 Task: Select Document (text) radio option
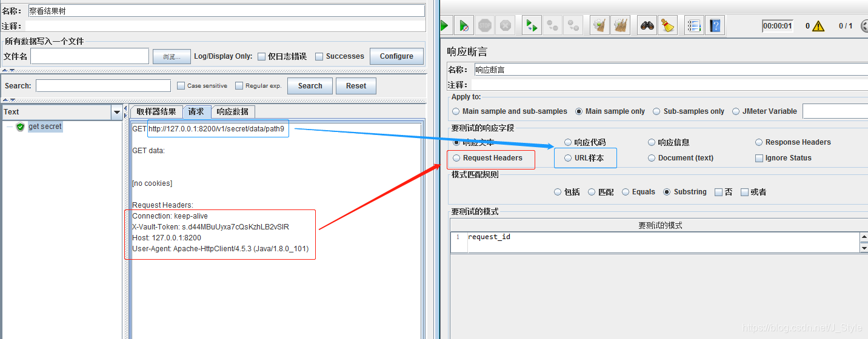click(x=652, y=158)
